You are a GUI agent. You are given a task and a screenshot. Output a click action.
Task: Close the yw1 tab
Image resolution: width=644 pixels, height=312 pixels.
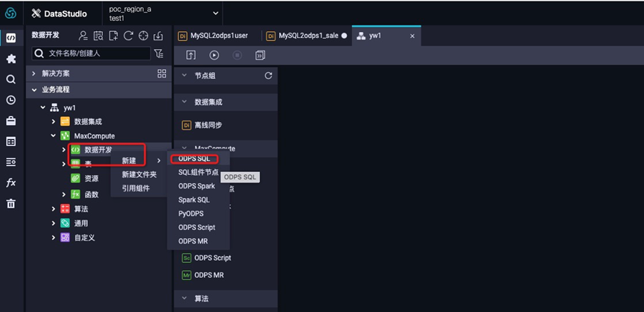click(x=412, y=36)
